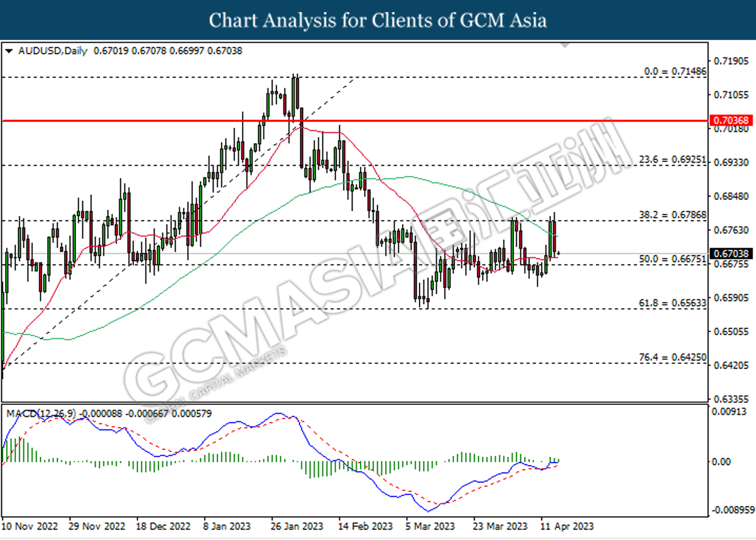The height and width of the screenshot is (540, 756).
Task: Click the 11 Apr 2023 date label
Action: (567, 526)
